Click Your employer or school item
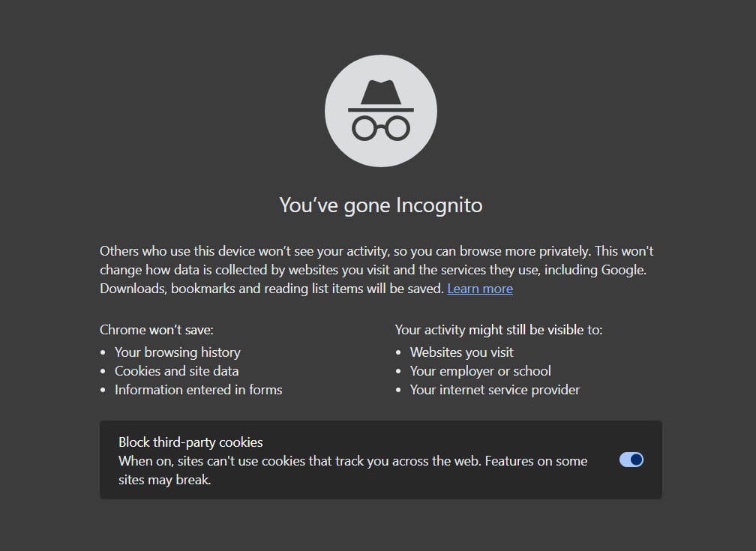The height and width of the screenshot is (551, 756). 480,371
